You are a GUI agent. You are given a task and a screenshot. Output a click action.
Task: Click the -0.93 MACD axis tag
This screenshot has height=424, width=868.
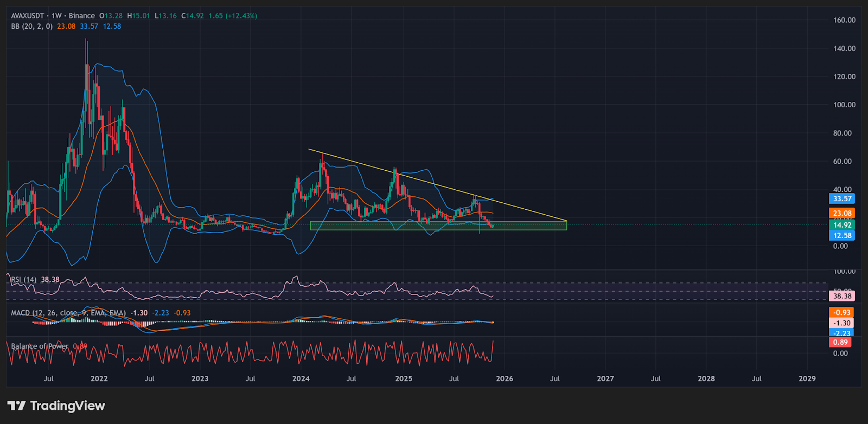(x=842, y=312)
